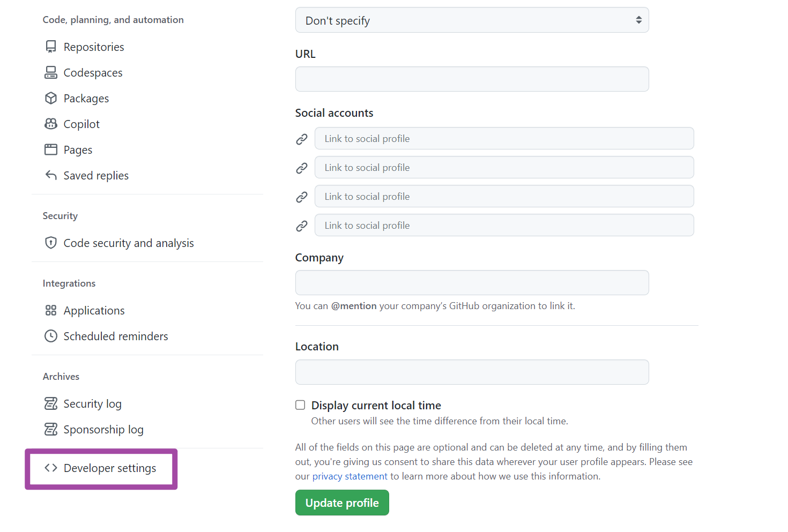Open the privacy statement link
Viewport: 788px width, 532px height.
[x=350, y=476]
